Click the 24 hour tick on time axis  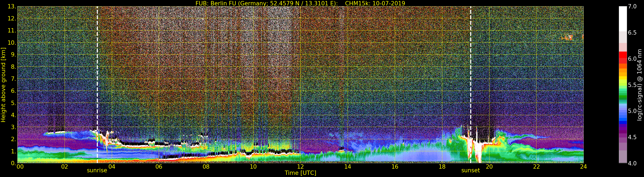click(x=583, y=167)
